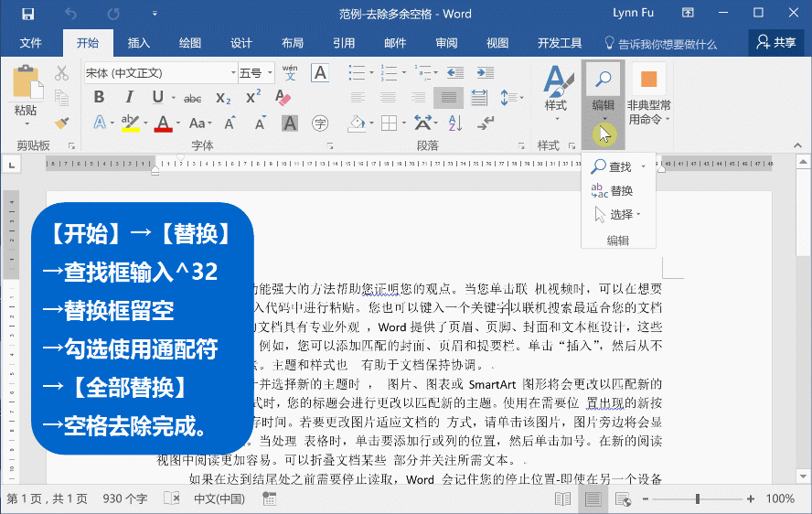
Task: Toggle Print Layout view in status bar
Action: (593, 498)
